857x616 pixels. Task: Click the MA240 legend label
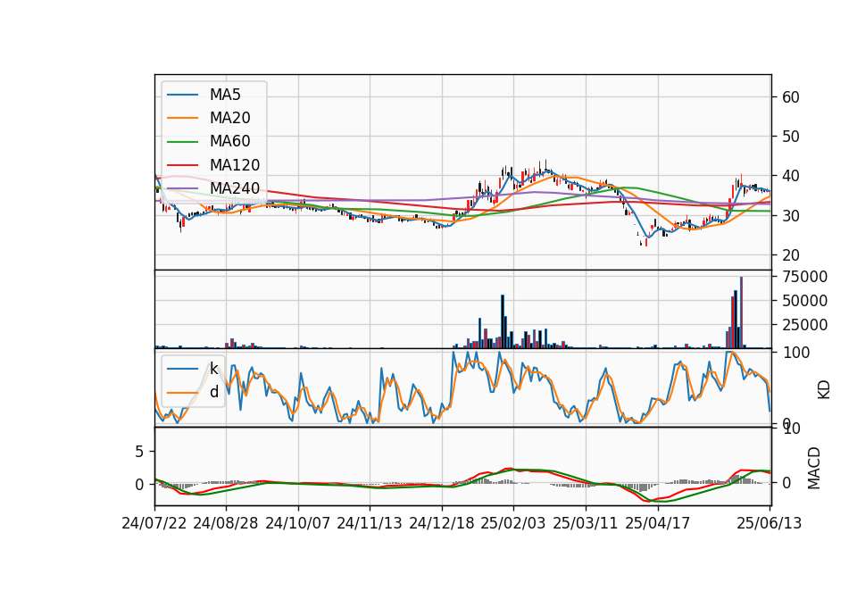pyautogui.click(x=235, y=188)
